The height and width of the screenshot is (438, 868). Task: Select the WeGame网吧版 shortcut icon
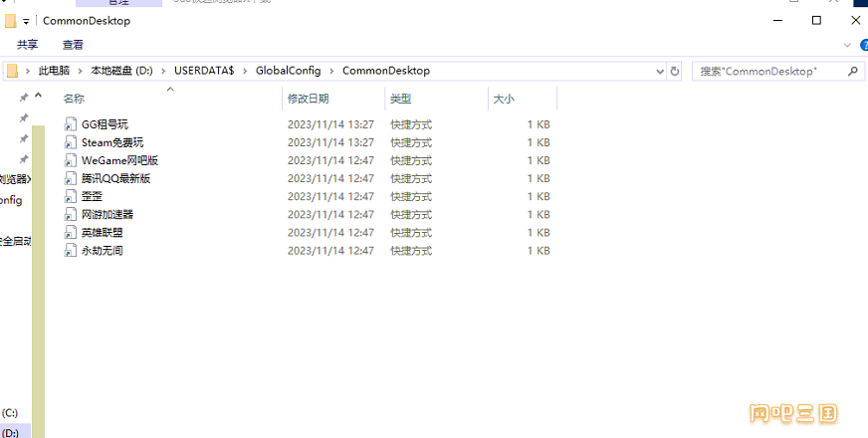click(x=70, y=160)
